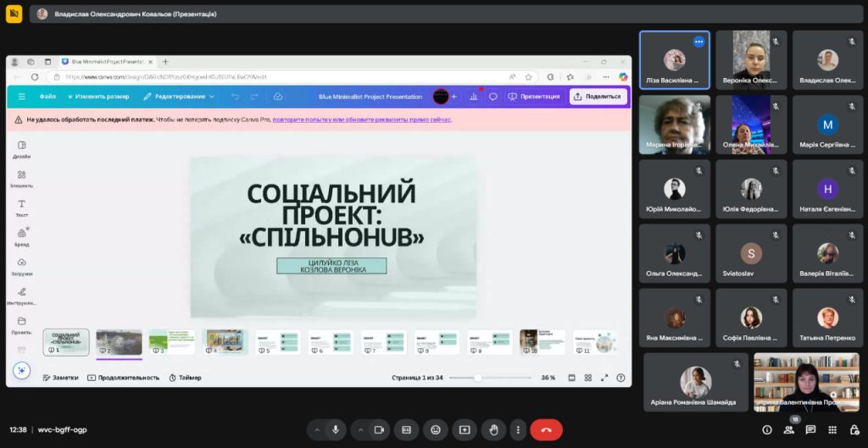Open the Редактирование dropdown in Canva
Viewport: 868px width, 448px height.
click(179, 97)
